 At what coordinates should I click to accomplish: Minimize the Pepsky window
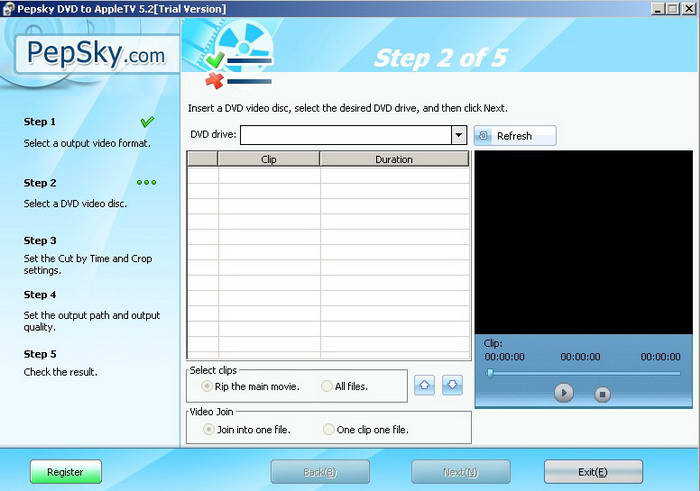658,8
